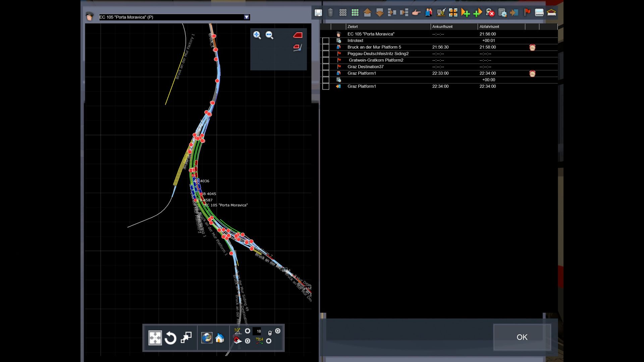Enable the 30° angle lock radio button
The image size is (644, 362).
(x=248, y=331)
